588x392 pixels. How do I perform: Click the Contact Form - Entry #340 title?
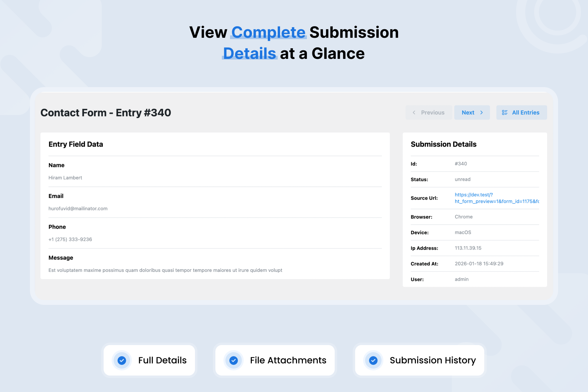pyautogui.click(x=106, y=113)
